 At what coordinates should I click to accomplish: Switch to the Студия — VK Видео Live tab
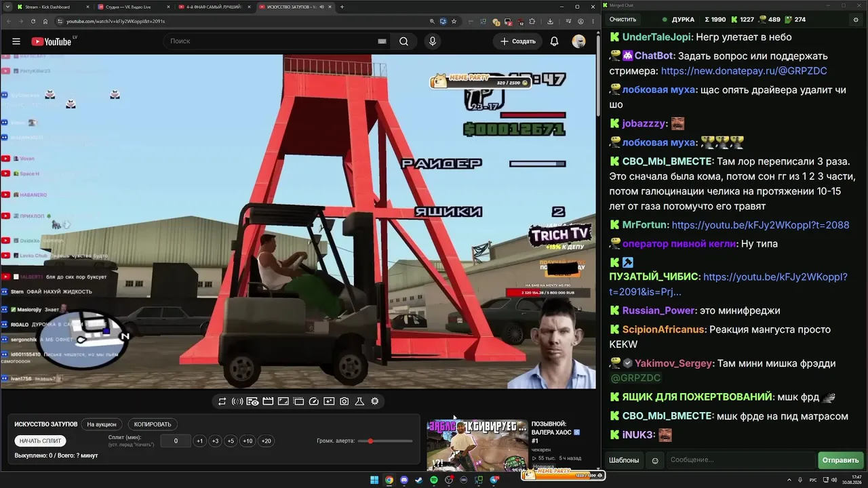point(133,7)
